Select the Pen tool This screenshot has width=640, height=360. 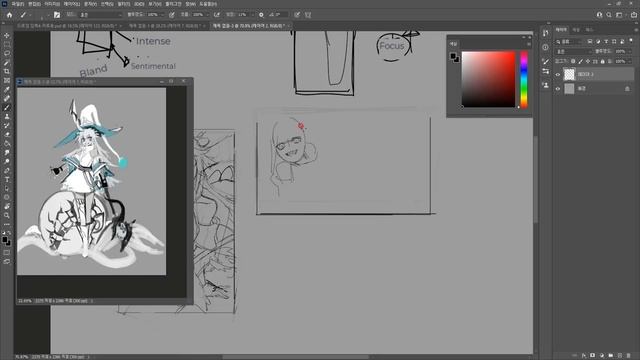click(x=7, y=170)
